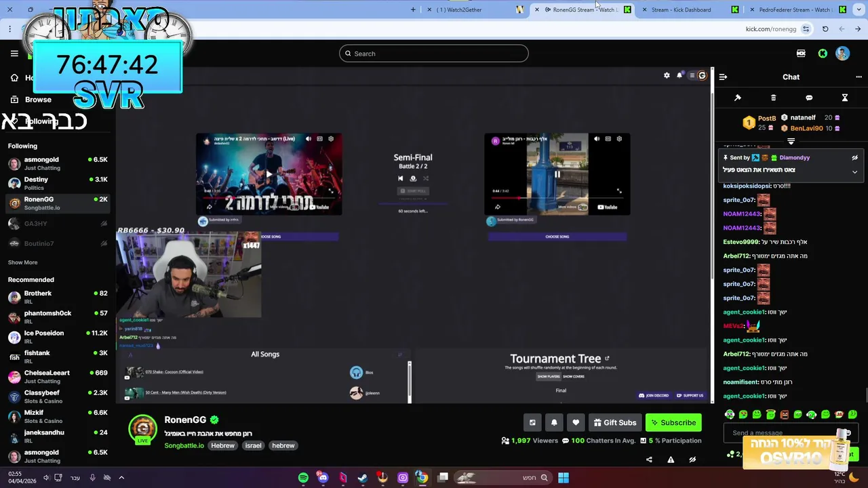Collapse the chat panel with arrow icon
Image resolution: width=868 pixels, height=488 pixels.
pos(723,77)
